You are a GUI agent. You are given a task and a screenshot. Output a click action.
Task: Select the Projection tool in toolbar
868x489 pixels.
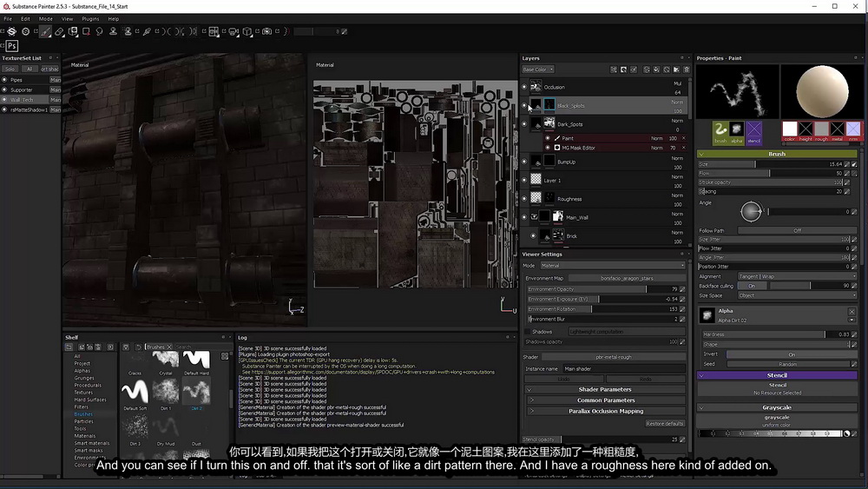tap(73, 31)
